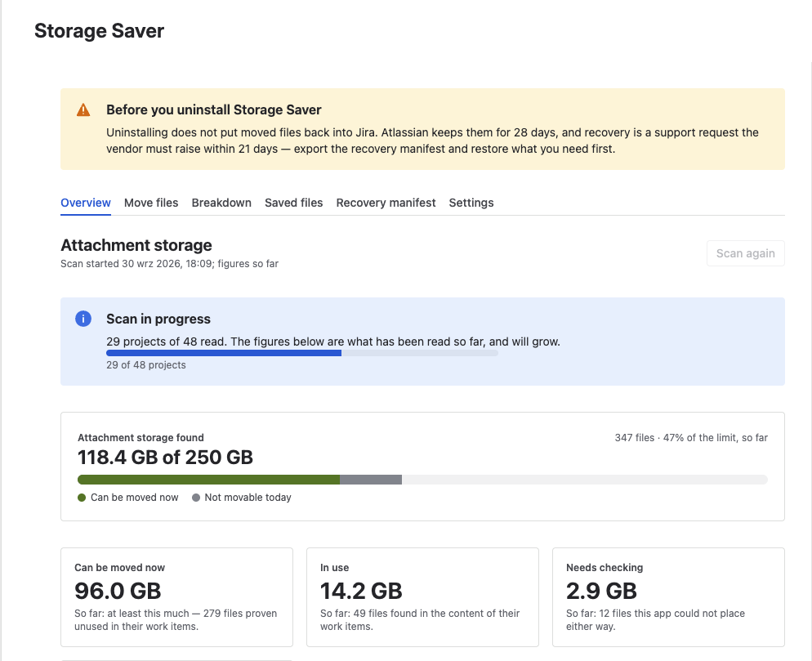Viewport: 812px width, 661px height.
Task: Click the 347 files · 47% of the limit text
Action: pos(691,438)
